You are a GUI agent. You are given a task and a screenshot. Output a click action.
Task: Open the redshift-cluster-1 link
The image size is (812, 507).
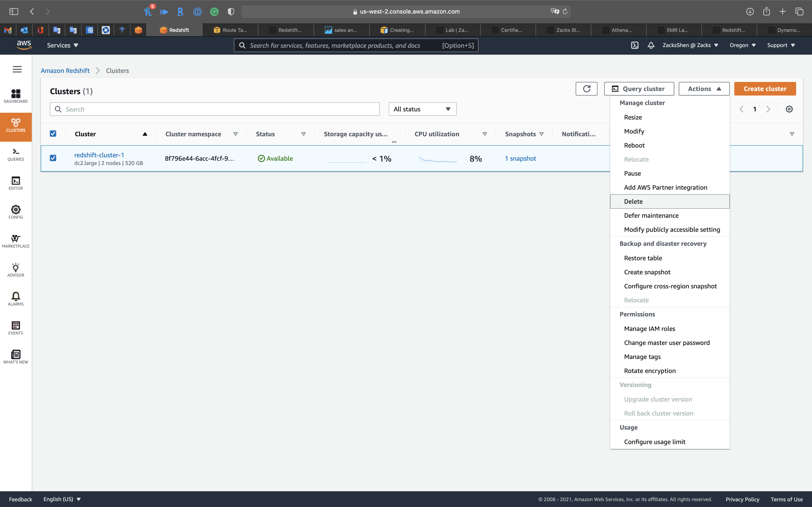pyautogui.click(x=99, y=155)
